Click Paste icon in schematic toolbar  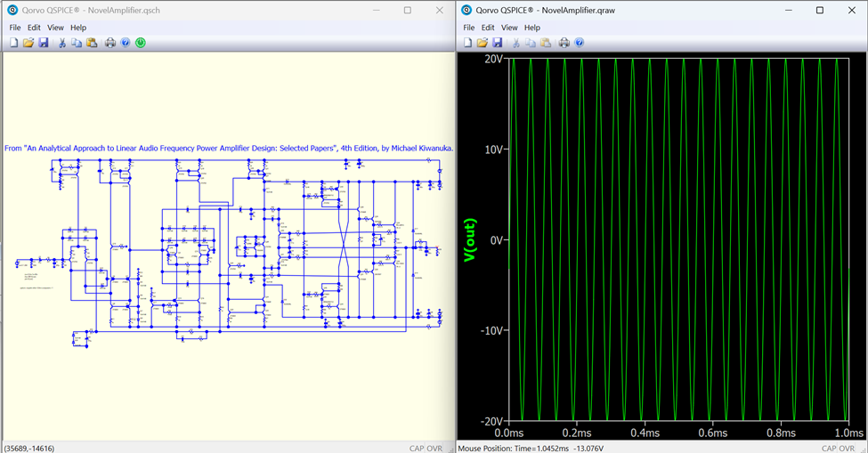point(92,43)
